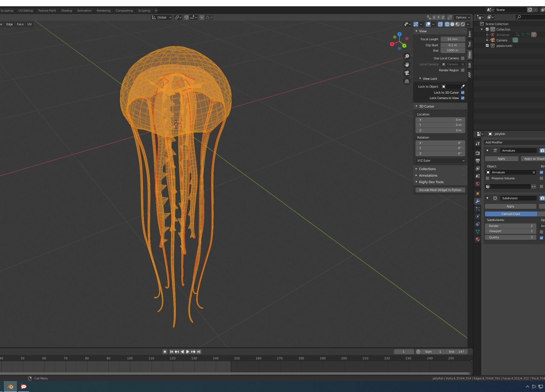The height and width of the screenshot is (392, 545).
Task: Open Options dropdown in viewport header
Action: (x=463, y=17)
